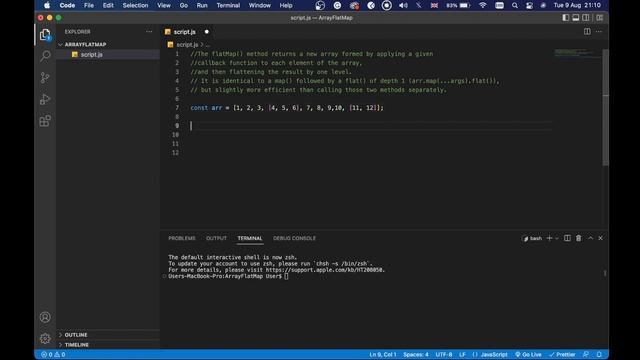Open the terminal launch profile dropdown arrow
Viewport: 640px width, 360px height.
pyautogui.click(x=557, y=238)
